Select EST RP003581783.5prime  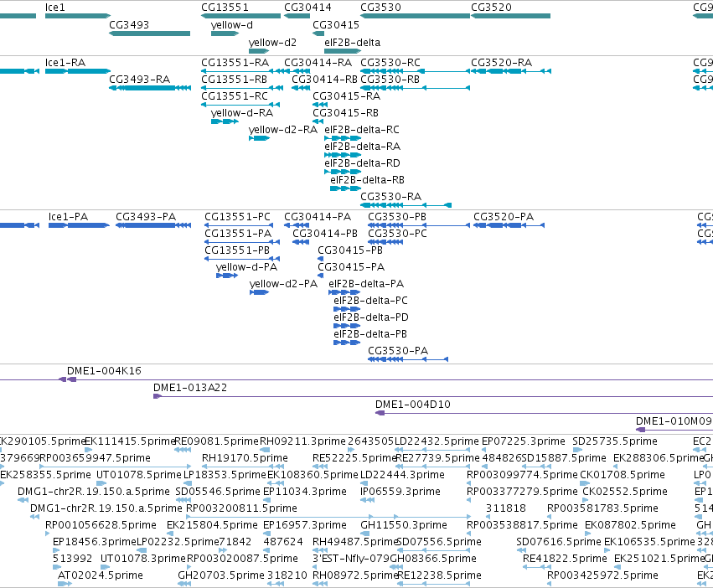(x=602, y=508)
